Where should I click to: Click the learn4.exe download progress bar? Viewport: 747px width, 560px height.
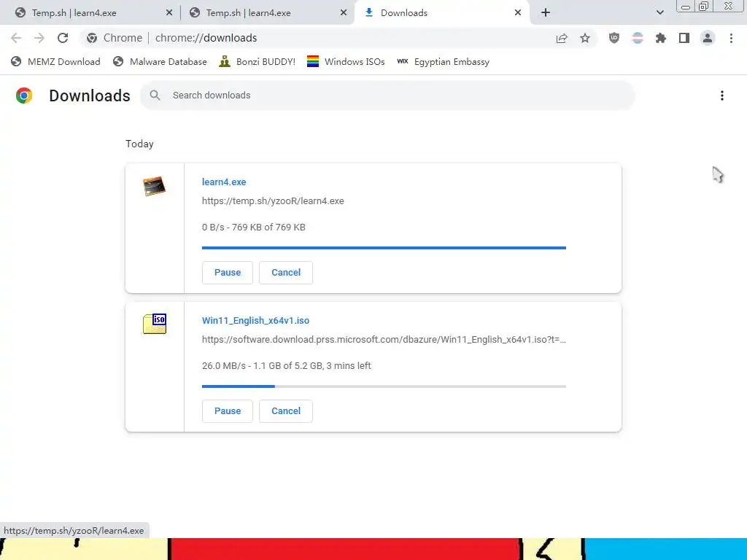coord(384,248)
